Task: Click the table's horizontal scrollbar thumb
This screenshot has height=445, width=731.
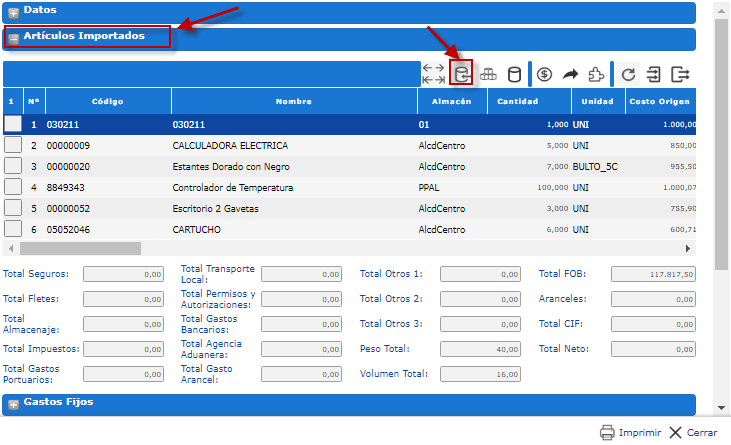Action: [x=80, y=248]
